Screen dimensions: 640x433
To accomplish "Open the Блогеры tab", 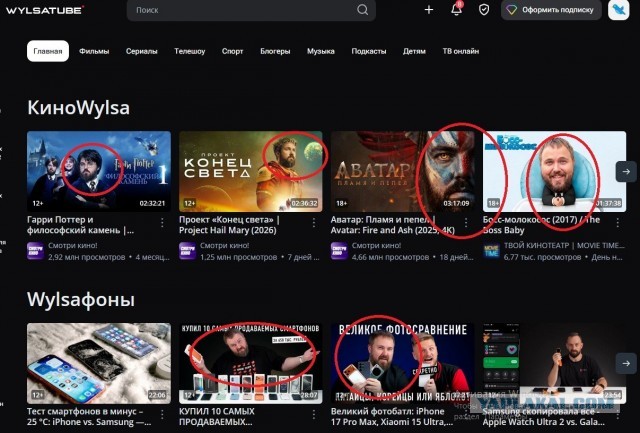I will coord(275,51).
